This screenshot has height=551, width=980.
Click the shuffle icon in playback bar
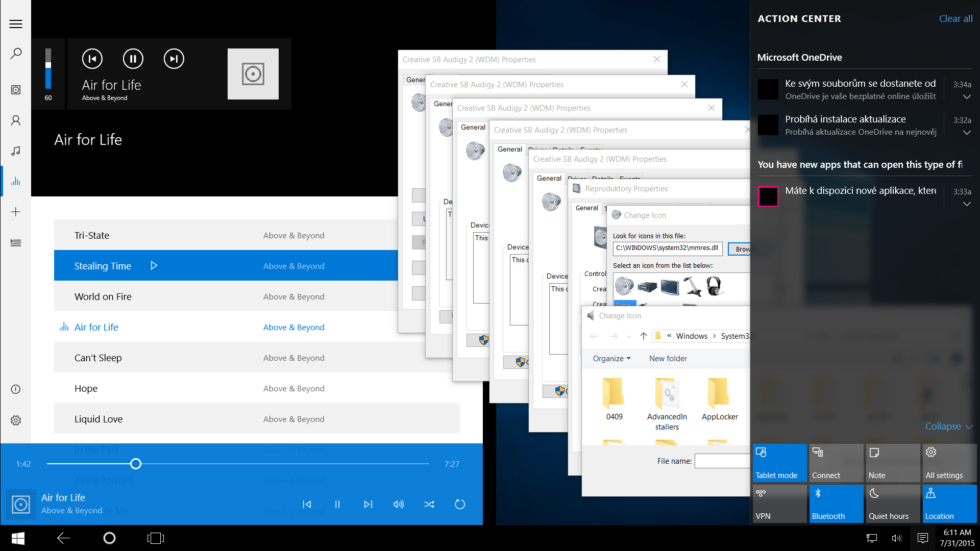429,504
